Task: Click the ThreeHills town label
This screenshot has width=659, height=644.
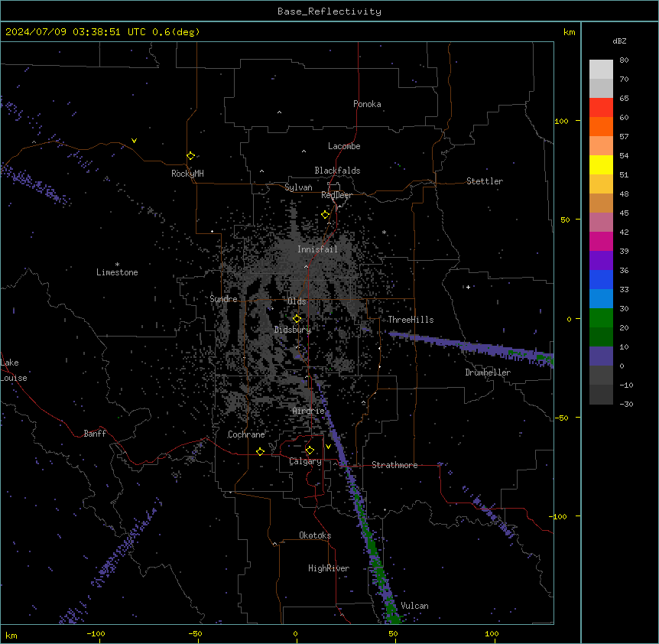Action: click(411, 320)
